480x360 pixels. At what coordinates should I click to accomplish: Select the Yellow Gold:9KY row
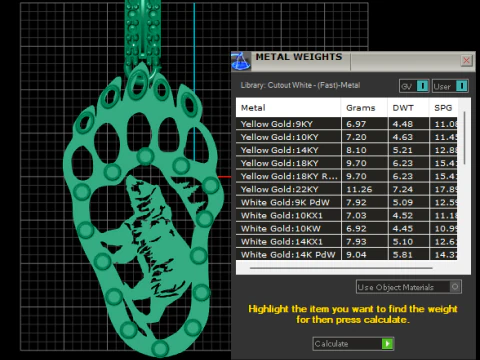(346, 124)
